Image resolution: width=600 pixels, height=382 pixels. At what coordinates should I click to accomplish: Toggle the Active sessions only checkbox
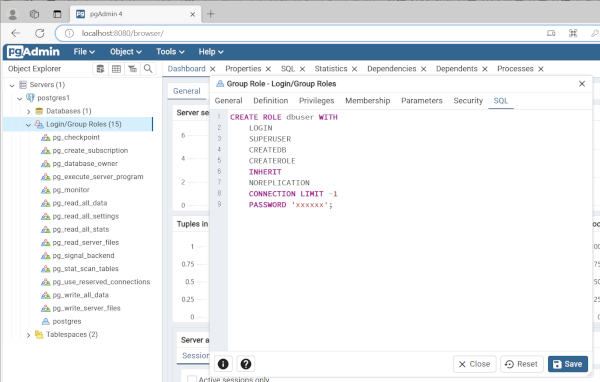[192, 379]
